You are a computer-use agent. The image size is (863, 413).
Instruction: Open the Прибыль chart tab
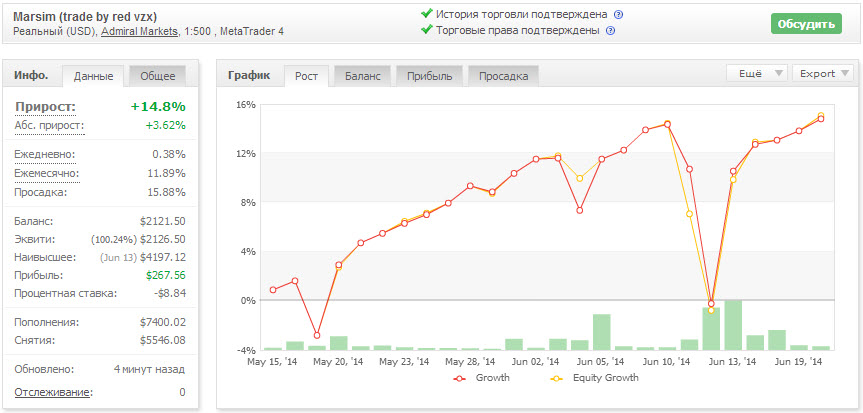430,76
